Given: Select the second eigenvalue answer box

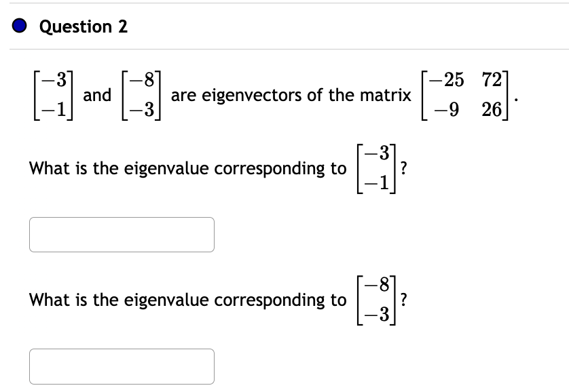Looking at the screenshot, I should pyautogui.click(x=122, y=366).
